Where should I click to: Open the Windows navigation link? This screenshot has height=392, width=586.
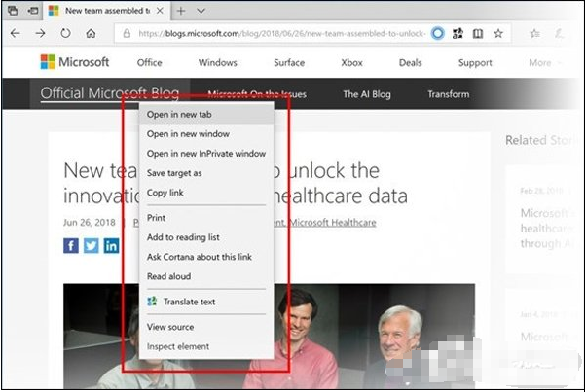(x=218, y=62)
